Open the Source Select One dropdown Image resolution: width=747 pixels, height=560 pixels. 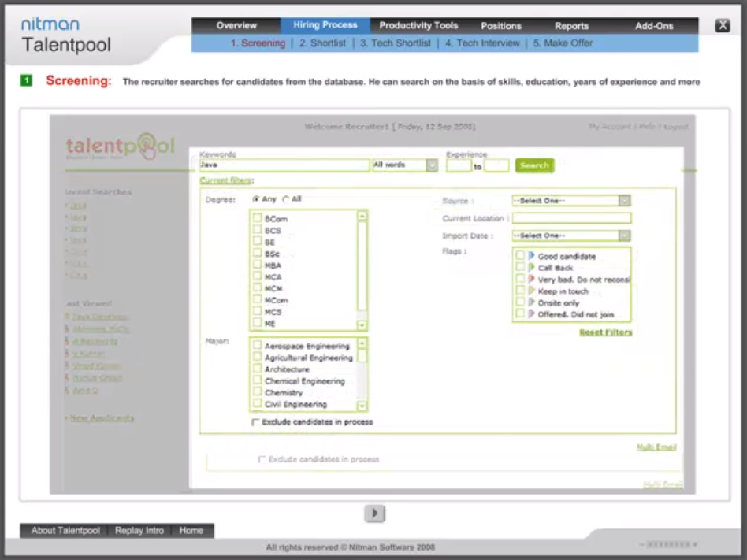coord(624,201)
